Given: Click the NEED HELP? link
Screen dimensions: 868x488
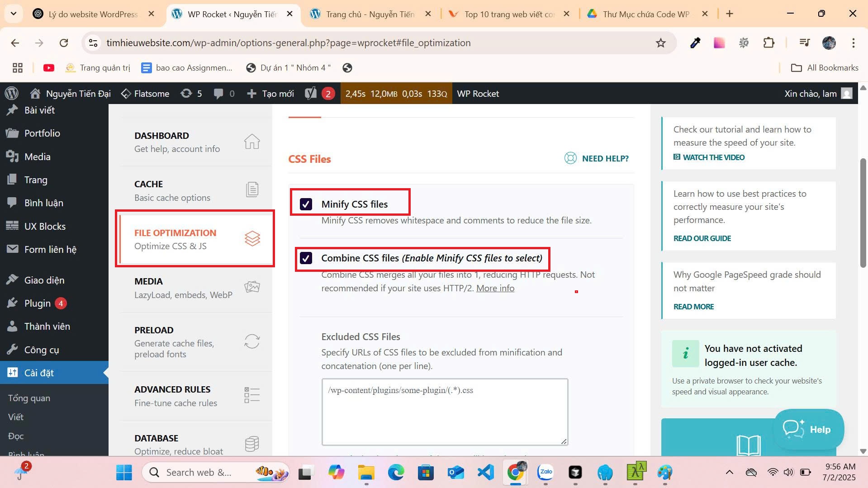Looking at the screenshot, I should (x=605, y=158).
